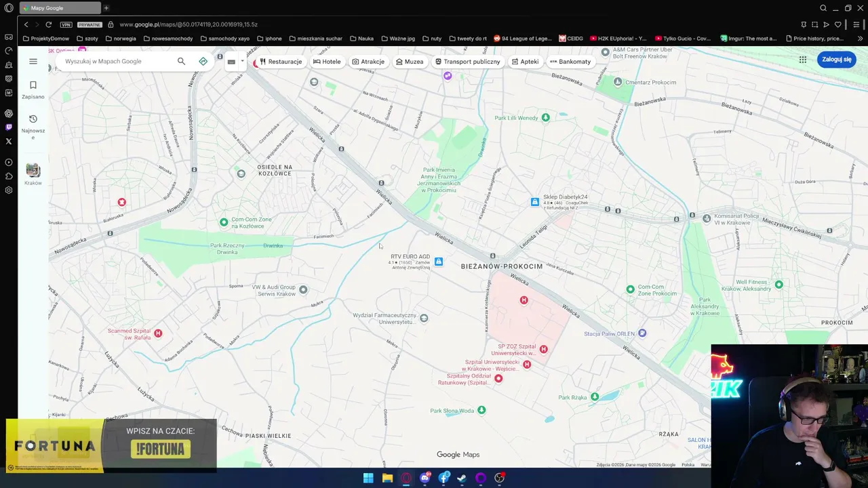The width and height of the screenshot is (868, 488).
Task: Open Steam from the taskbar
Action: click(462, 478)
